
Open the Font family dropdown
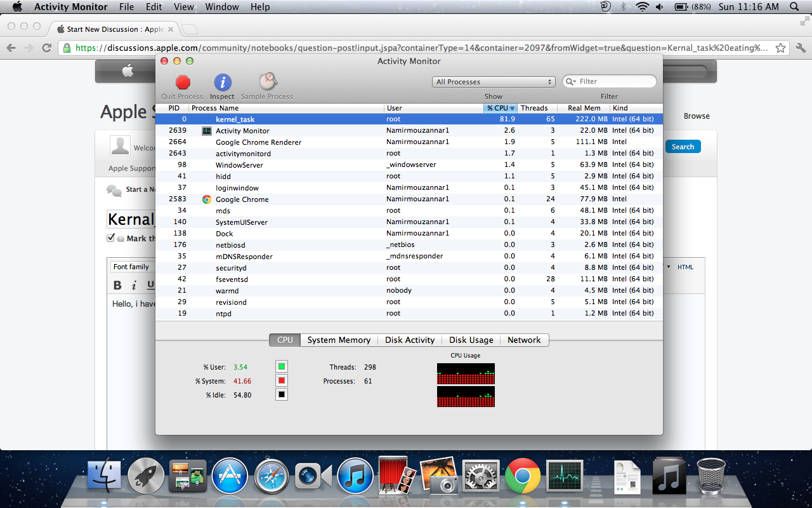coord(132,267)
